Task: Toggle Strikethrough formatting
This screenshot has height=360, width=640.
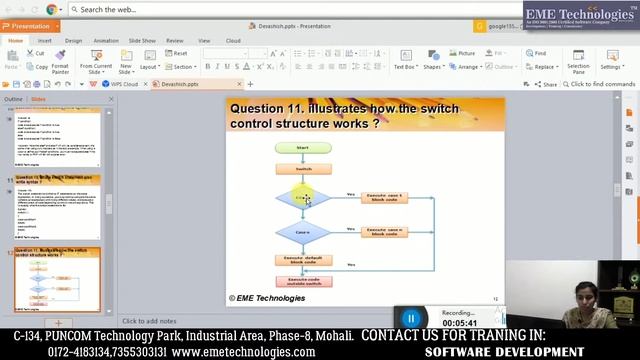Action: tap(237, 67)
